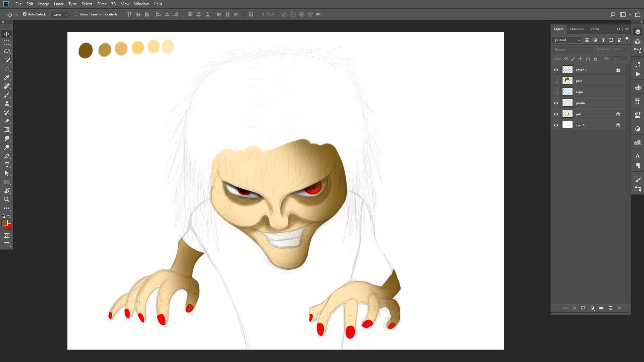Delete layer with the trash icon
The image size is (644, 362).
click(x=620, y=308)
